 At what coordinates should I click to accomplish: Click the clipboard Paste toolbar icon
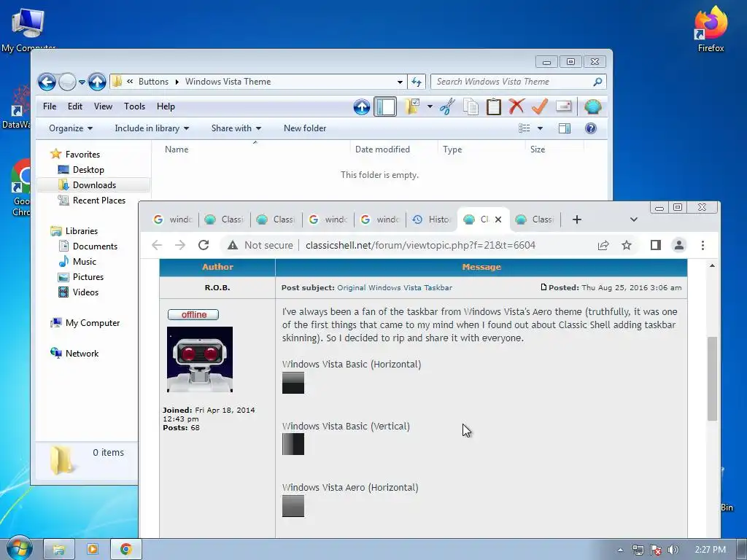pos(494,106)
